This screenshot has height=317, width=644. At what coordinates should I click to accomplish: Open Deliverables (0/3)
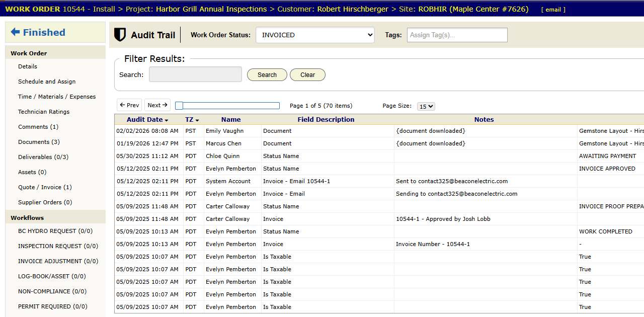pos(43,157)
